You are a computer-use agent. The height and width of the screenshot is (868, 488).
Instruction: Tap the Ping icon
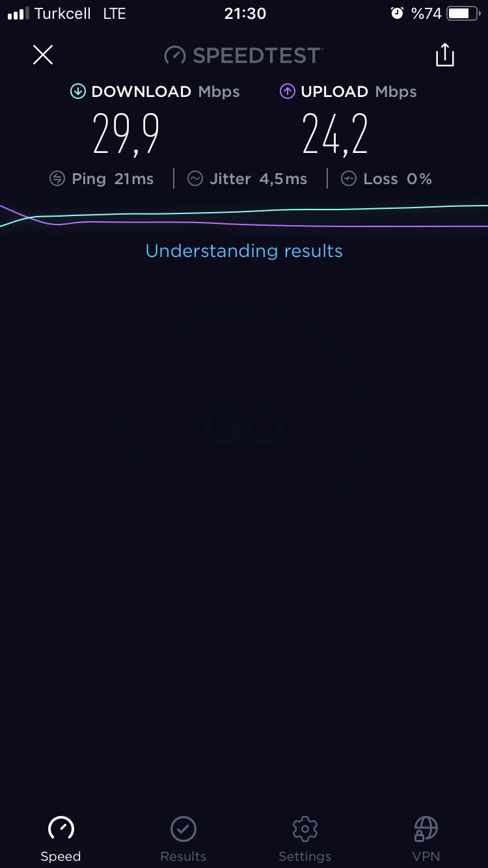click(57, 179)
